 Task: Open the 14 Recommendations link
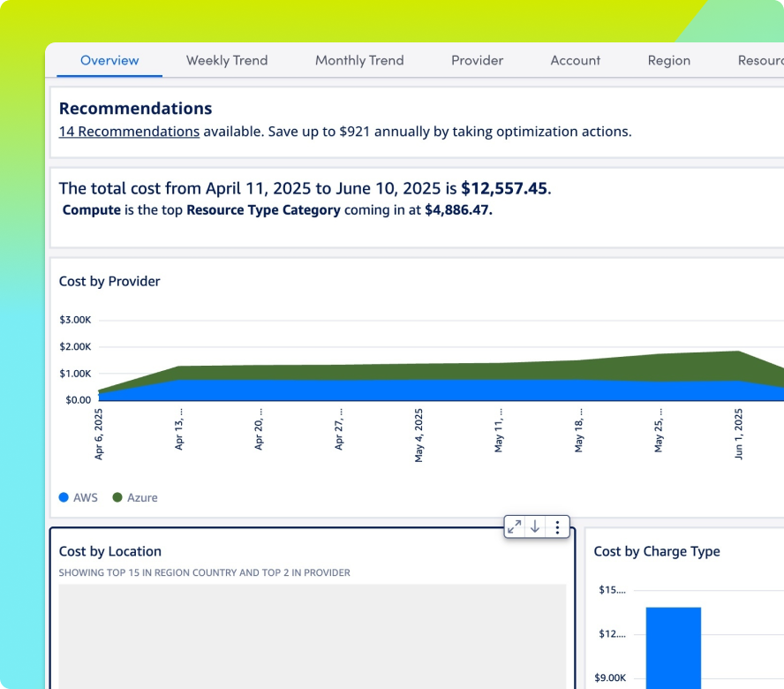coord(129,131)
